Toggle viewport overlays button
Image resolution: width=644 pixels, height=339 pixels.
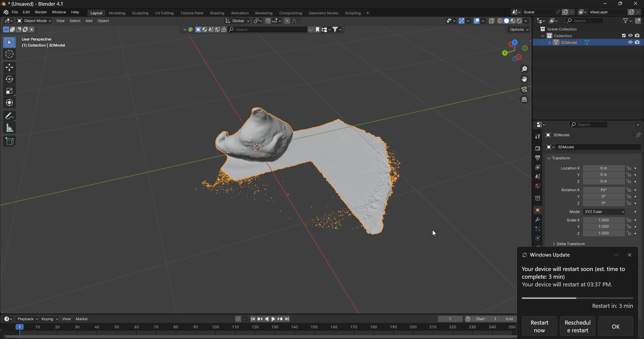[x=477, y=21]
